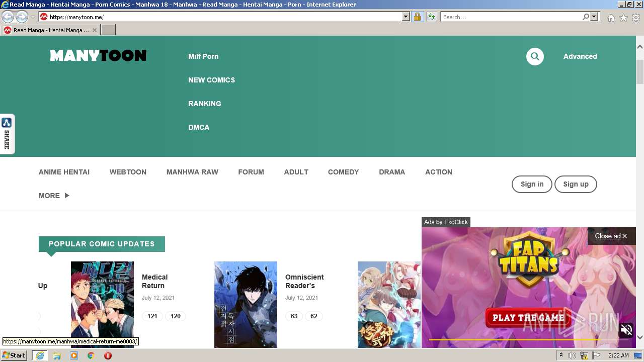This screenshot has width=644, height=362.
Task: Open Internet Explorer from the taskbar
Action: 40,355
